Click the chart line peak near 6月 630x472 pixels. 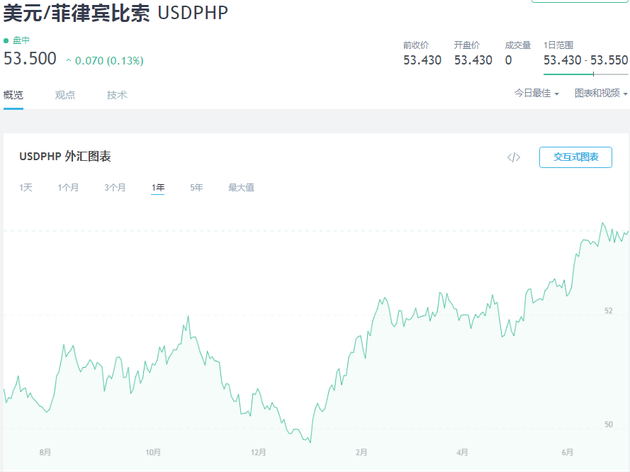(603, 224)
